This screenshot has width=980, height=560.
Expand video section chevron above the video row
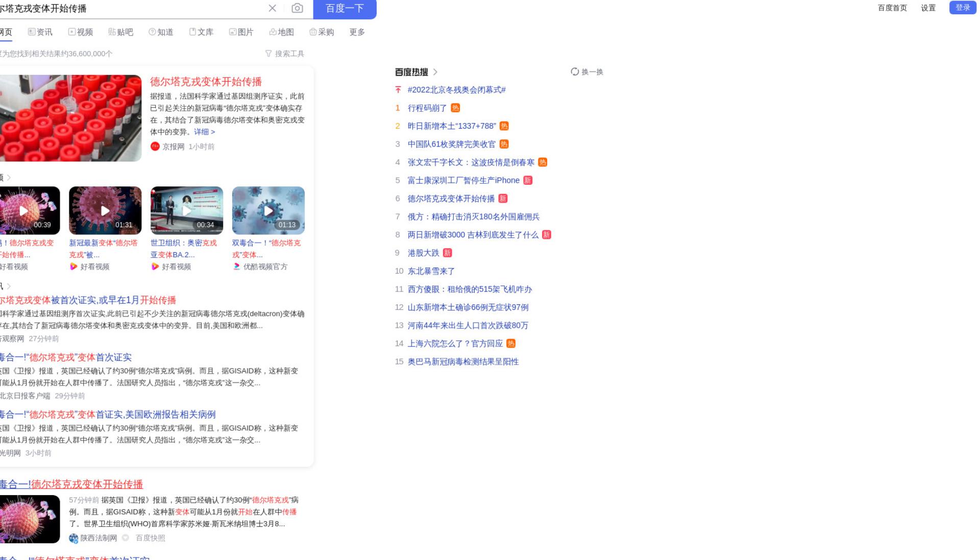tap(9, 178)
